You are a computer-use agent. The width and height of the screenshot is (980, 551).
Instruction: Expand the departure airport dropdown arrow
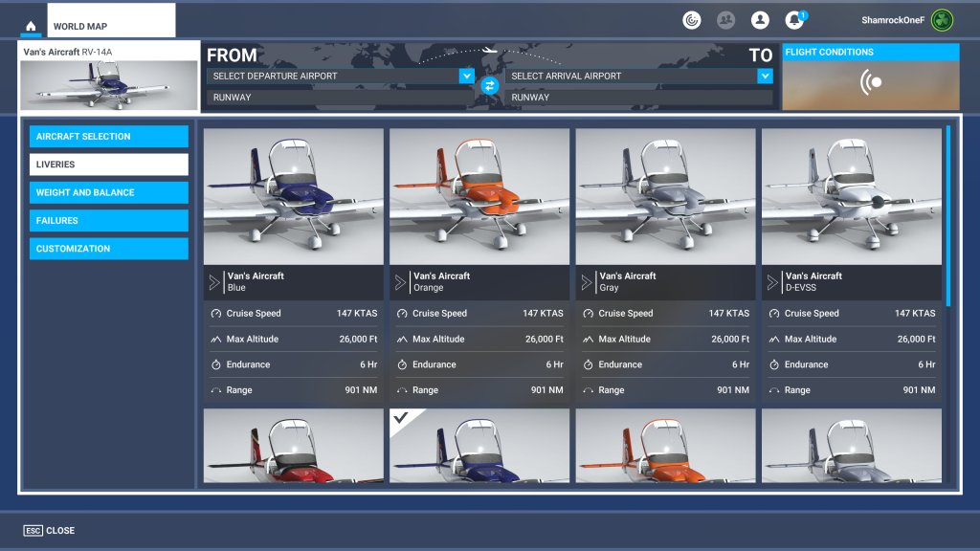click(466, 76)
